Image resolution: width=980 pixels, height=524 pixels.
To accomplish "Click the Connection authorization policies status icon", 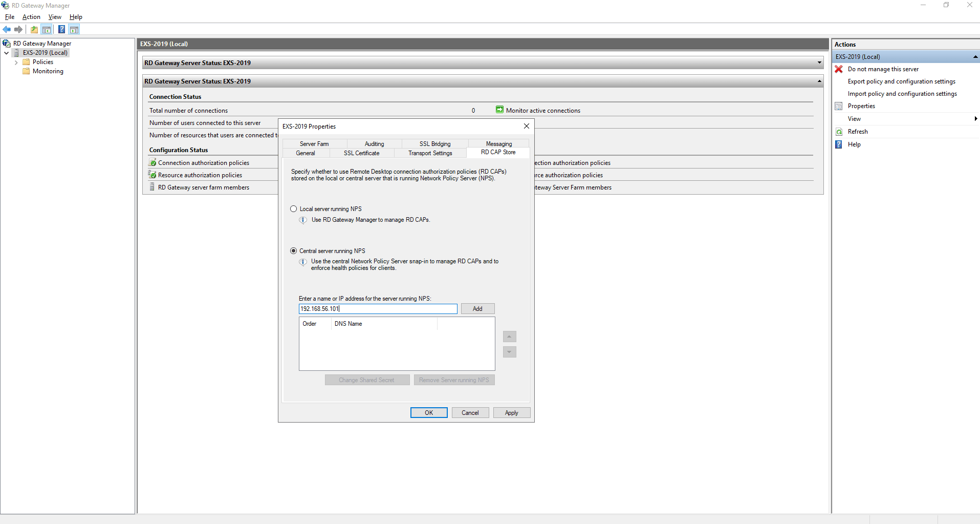I will tap(153, 162).
